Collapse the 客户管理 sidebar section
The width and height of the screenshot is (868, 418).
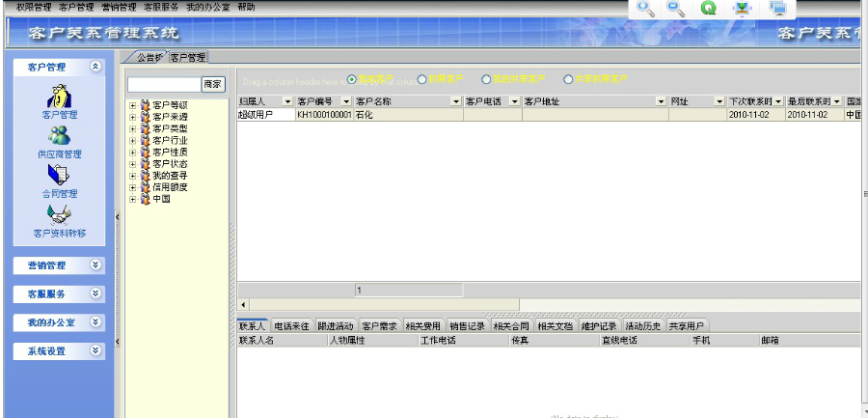[x=95, y=67]
